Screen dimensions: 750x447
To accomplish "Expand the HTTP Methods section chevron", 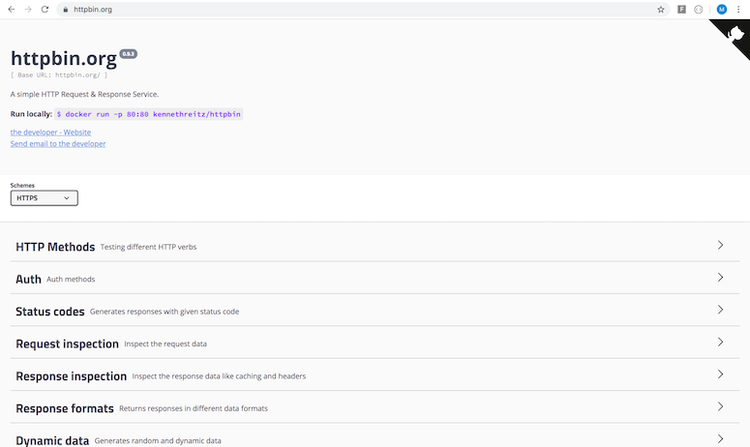I will (720, 245).
